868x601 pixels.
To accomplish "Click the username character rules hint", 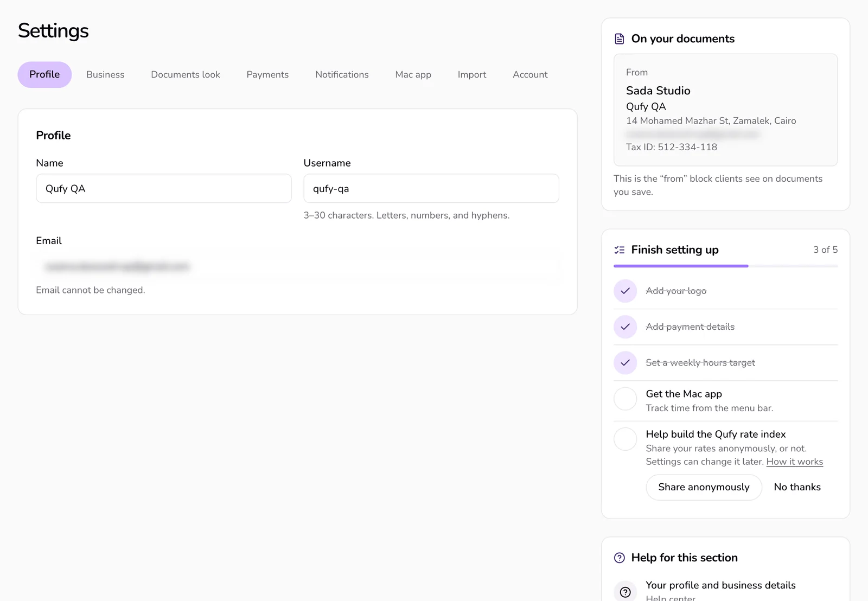I will tap(406, 215).
